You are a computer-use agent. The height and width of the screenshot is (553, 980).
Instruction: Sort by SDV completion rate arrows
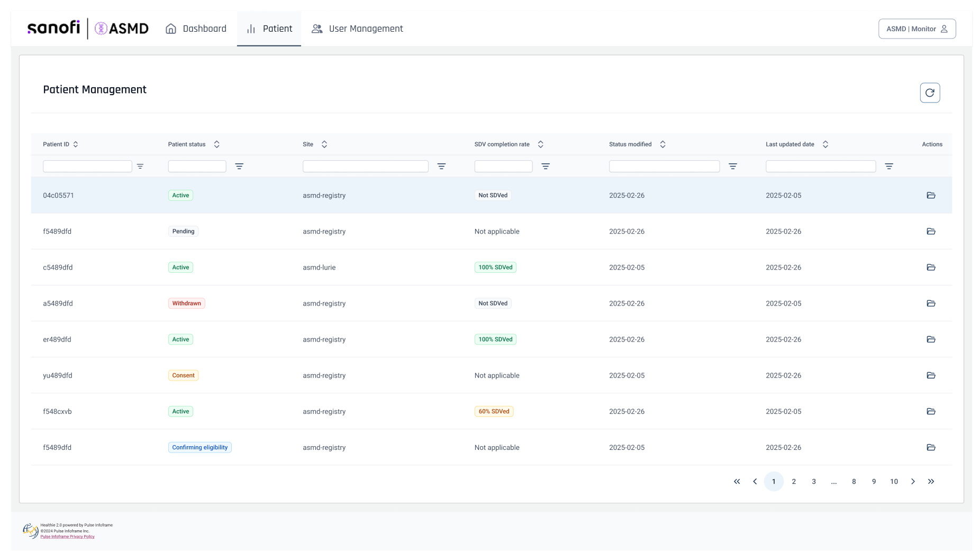[x=540, y=144]
